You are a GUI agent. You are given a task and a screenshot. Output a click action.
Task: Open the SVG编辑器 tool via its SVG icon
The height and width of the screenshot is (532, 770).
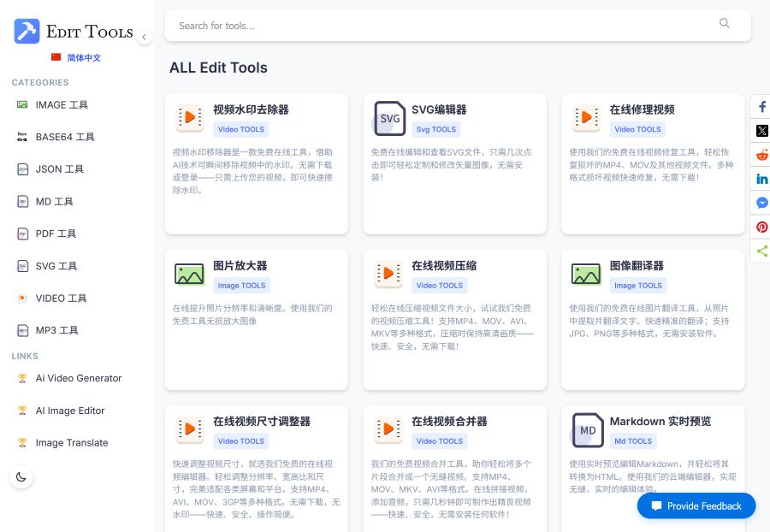pyautogui.click(x=389, y=118)
